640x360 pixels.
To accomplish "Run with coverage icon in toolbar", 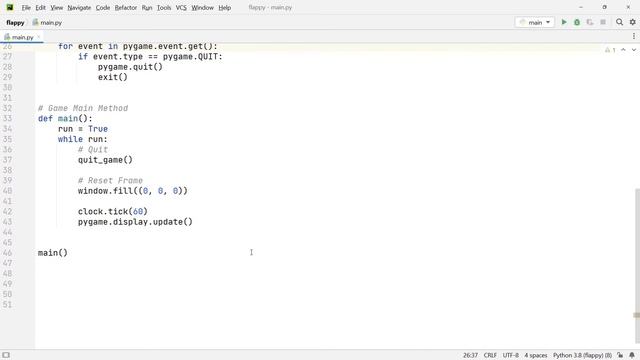I will click(x=590, y=22).
